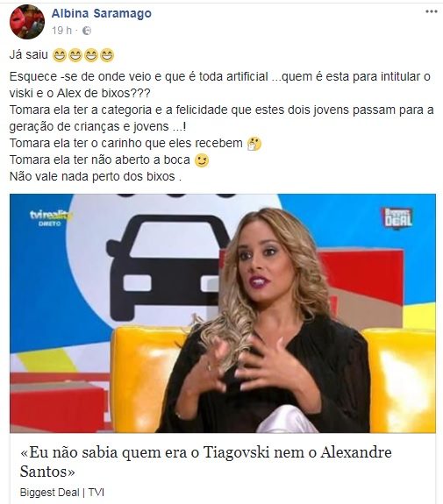Viewport: 443px width, 504px height.
Task: Open the Albina Saramago profile name link
Action: (102, 13)
